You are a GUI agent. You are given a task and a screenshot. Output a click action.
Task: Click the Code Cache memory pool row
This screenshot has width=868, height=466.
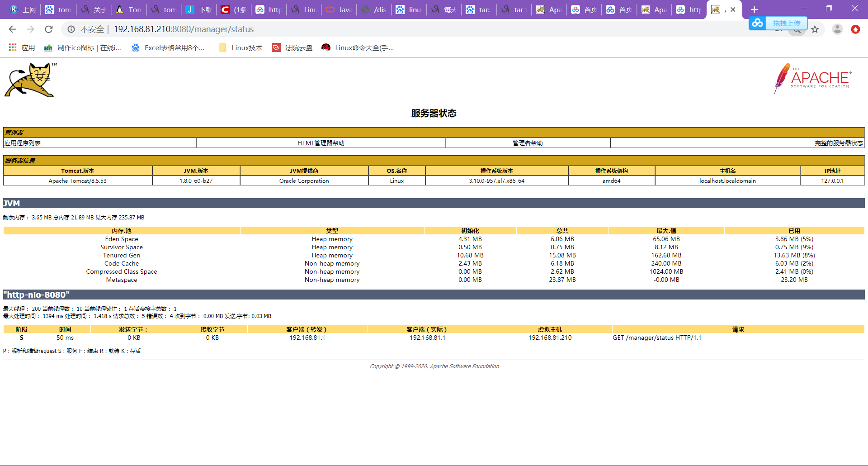click(x=434, y=264)
